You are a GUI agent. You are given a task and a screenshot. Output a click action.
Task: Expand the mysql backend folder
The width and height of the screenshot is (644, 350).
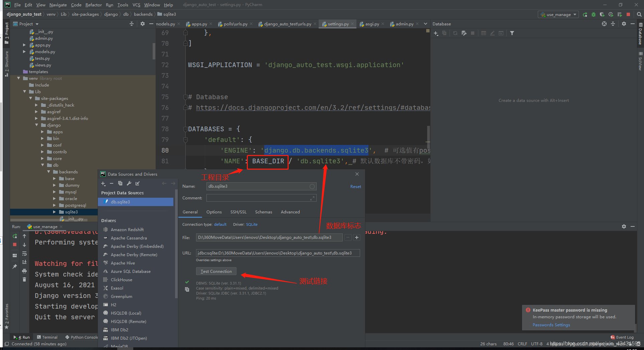55,192
